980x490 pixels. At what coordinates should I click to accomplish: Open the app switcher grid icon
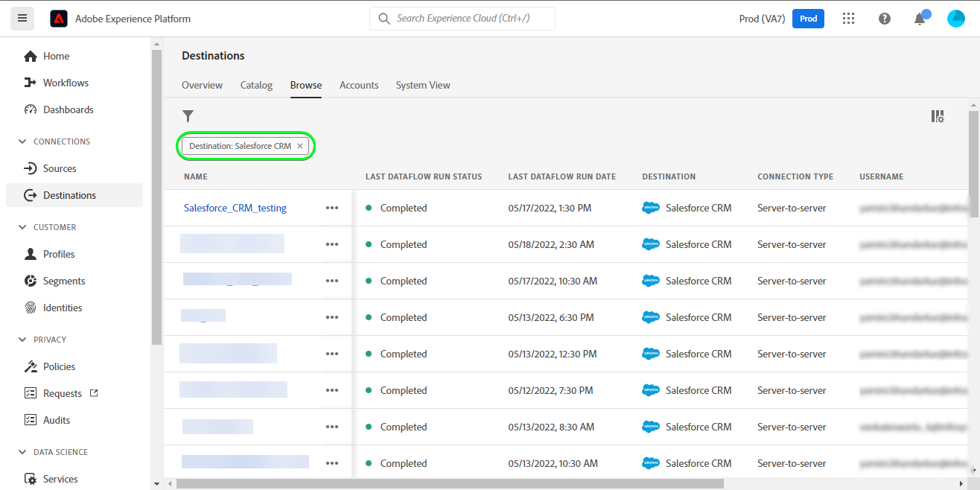pyautogui.click(x=848, y=19)
